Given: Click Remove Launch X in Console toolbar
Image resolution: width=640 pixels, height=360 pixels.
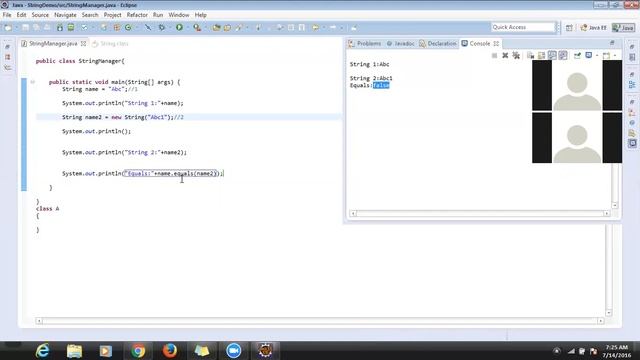Looking at the screenshot, I should [x=505, y=55].
